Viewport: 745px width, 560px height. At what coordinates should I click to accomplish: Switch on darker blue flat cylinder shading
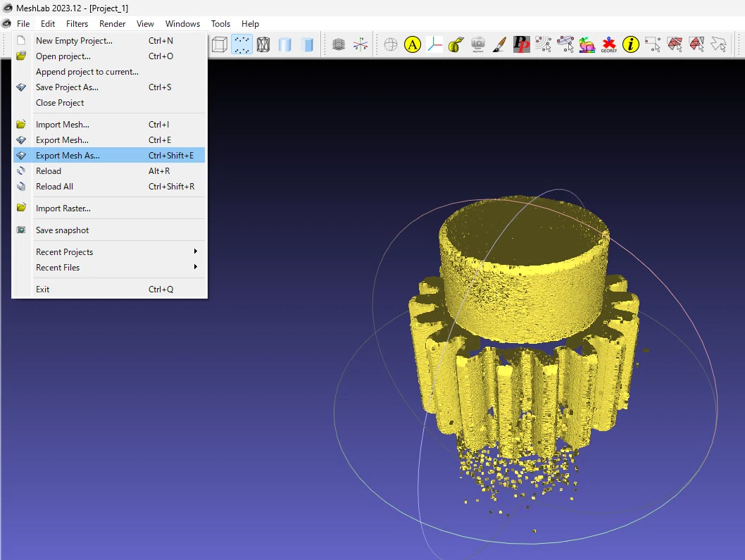(308, 44)
